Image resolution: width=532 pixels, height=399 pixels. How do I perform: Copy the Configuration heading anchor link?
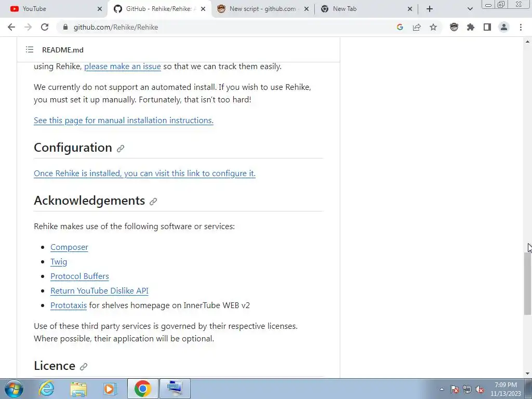(121, 149)
